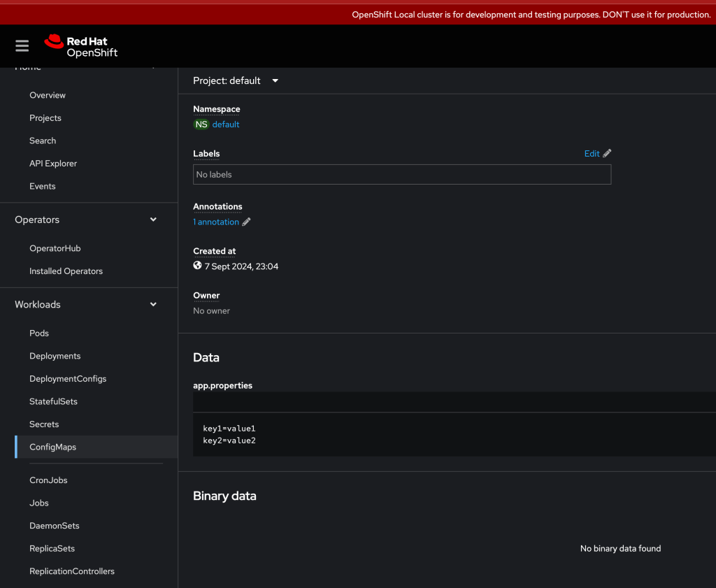Navigate to Pods

pyautogui.click(x=39, y=334)
